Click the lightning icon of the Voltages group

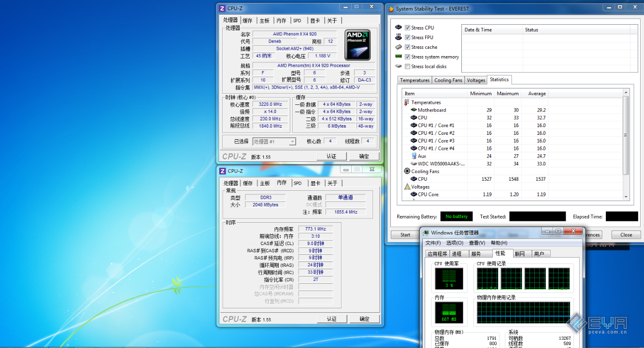tap(407, 187)
